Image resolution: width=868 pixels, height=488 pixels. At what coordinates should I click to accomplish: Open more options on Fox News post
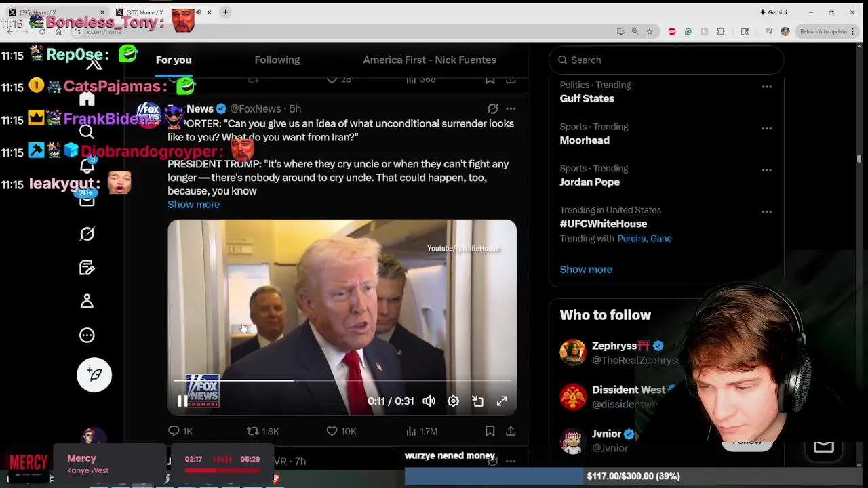click(511, 108)
